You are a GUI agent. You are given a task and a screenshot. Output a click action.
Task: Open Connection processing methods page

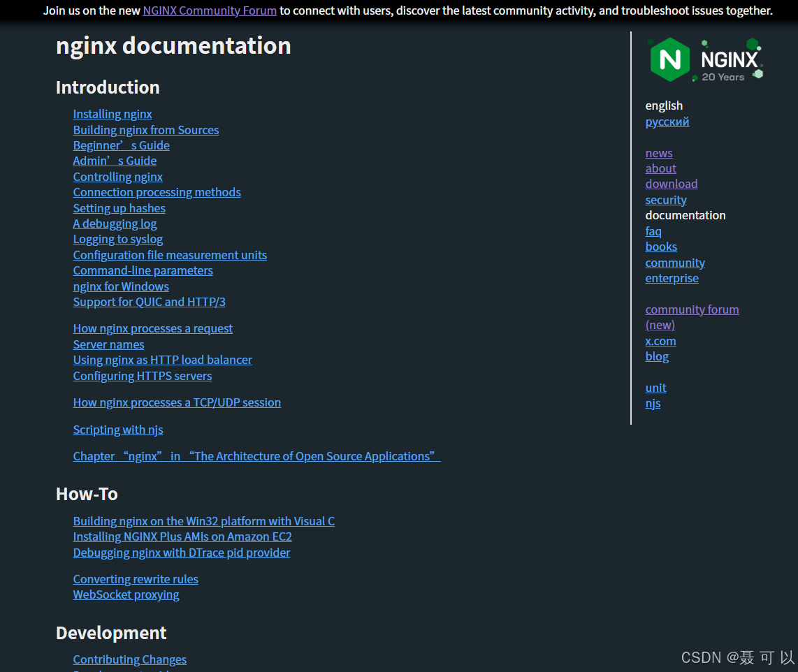157,192
